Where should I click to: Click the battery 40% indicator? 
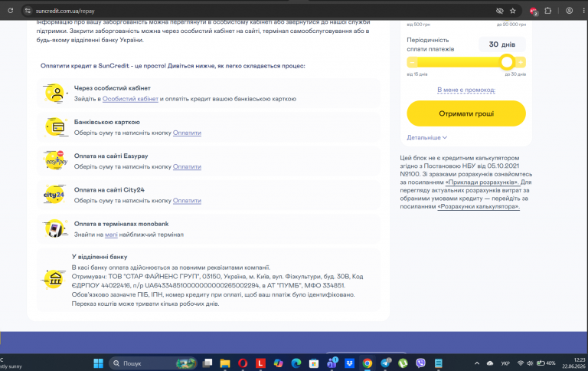[546, 363]
